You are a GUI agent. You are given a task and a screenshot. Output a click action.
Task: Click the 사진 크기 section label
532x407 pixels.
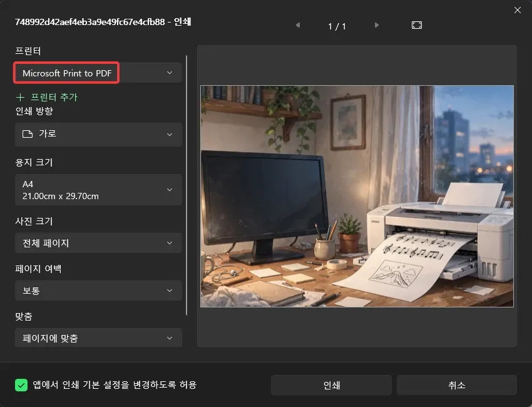(x=34, y=221)
